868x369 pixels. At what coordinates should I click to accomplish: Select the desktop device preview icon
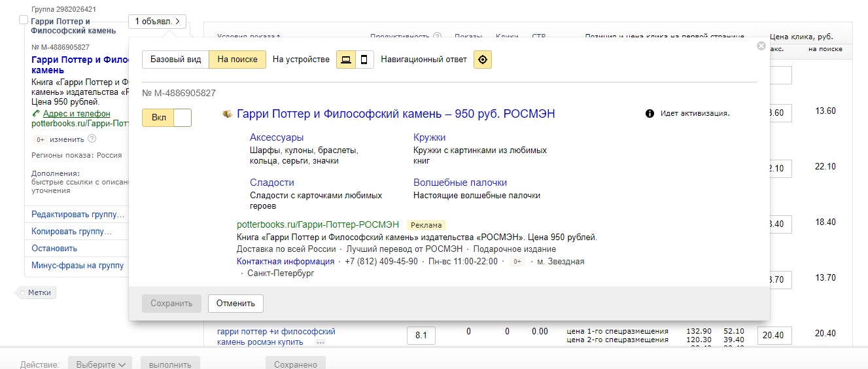346,60
